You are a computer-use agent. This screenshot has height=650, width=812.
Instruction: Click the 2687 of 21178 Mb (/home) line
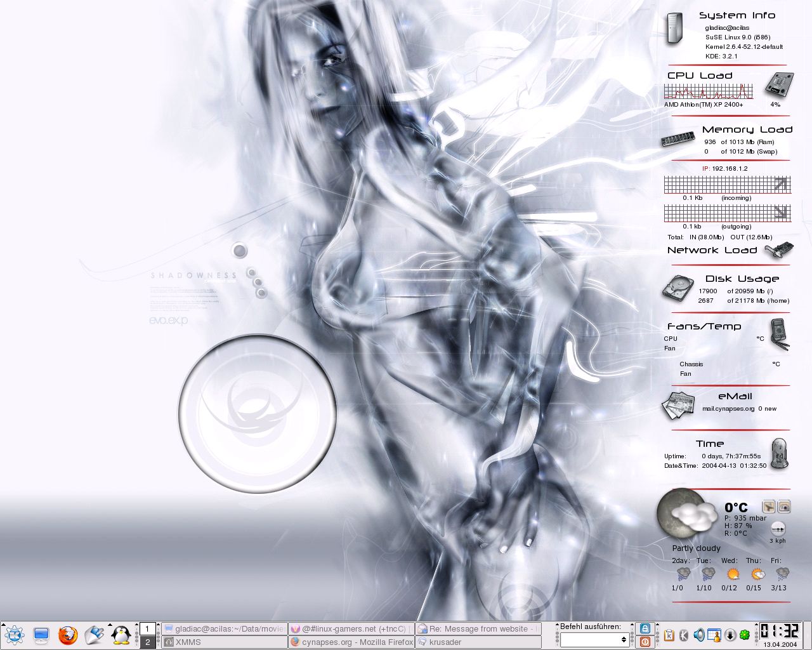[744, 301]
